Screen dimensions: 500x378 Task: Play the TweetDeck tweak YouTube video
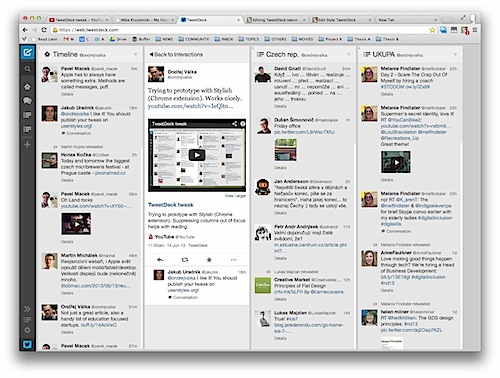point(197,155)
